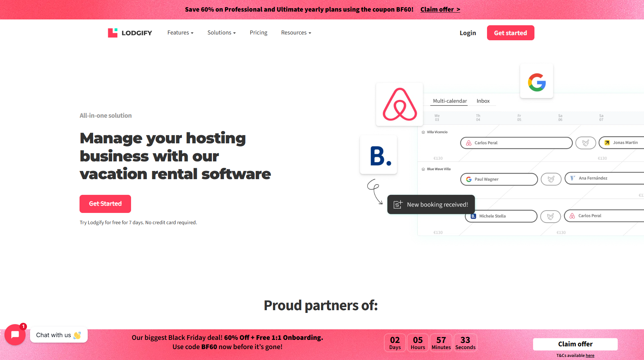Expand the Features dropdown menu
Image resolution: width=644 pixels, height=360 pixels.
[180, 33]
